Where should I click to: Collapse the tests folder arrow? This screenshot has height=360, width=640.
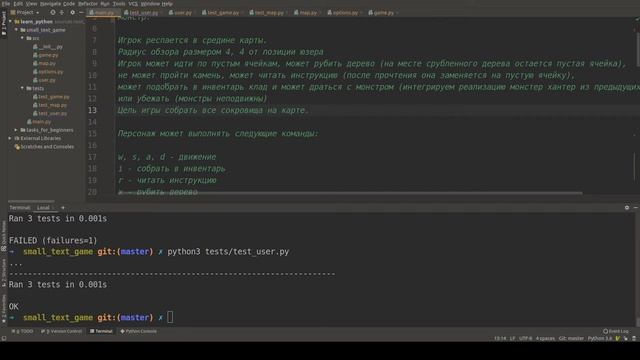22,88
